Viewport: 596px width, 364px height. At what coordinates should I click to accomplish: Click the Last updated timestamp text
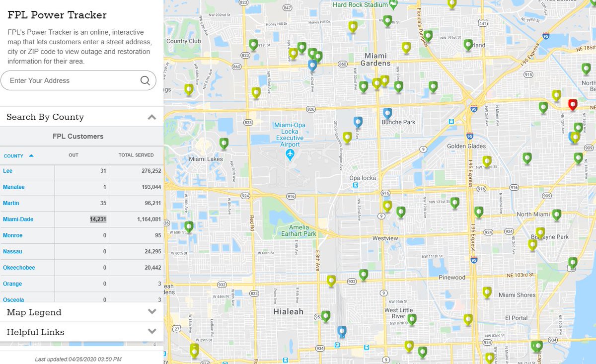[78, 359]
